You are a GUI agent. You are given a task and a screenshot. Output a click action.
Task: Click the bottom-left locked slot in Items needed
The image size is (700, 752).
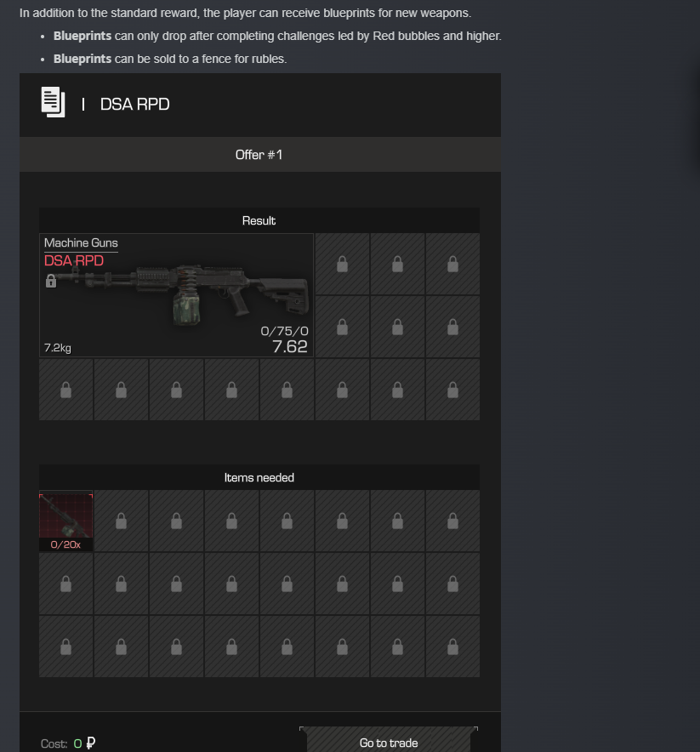coord(66,647)
